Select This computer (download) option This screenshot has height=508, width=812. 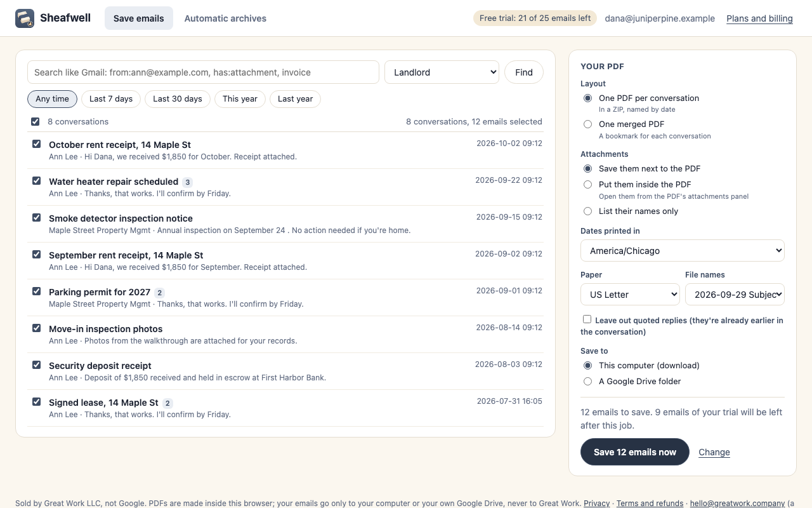[587, 366]
